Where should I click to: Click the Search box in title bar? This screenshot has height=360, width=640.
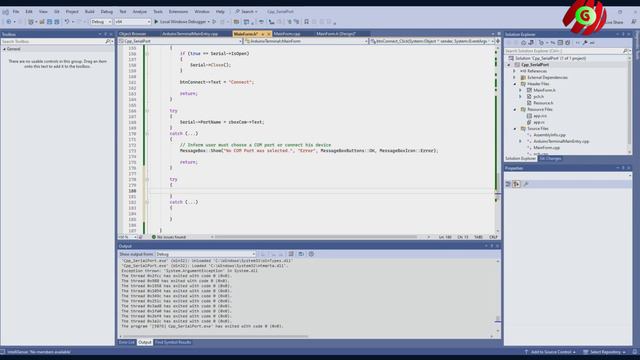246,11
